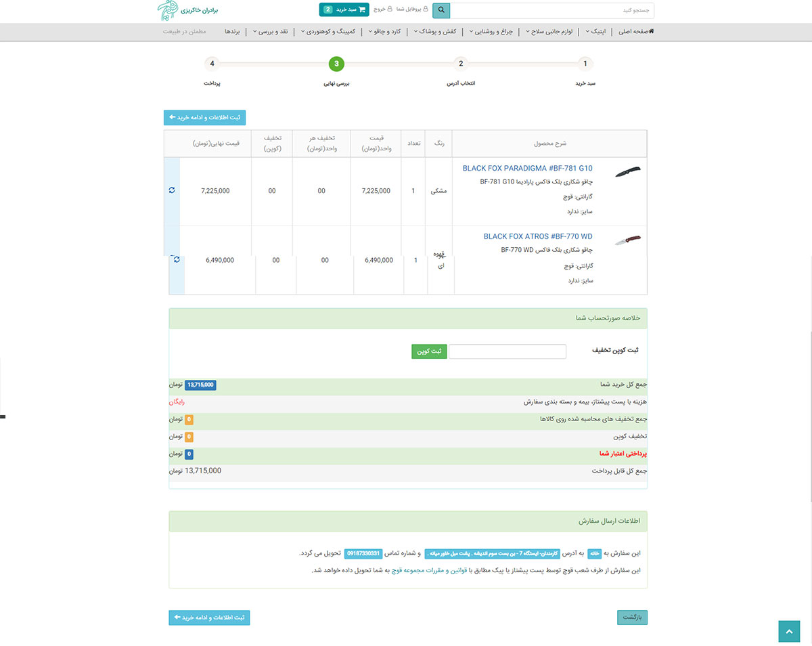Click the green ثبت کوپن button
Screen dimensions: 812x646
[429, 351]
